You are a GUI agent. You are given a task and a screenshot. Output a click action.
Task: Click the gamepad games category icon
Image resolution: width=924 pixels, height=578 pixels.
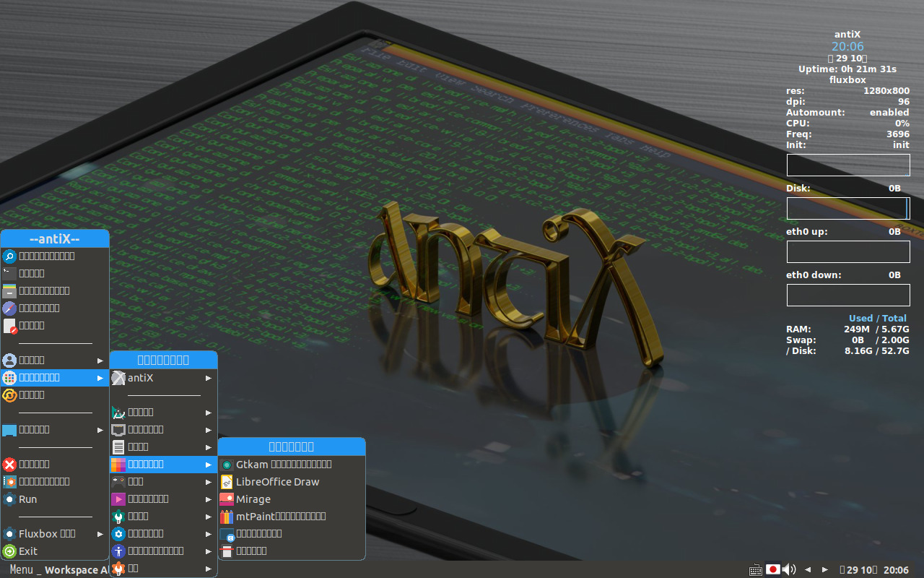point(117,482)
